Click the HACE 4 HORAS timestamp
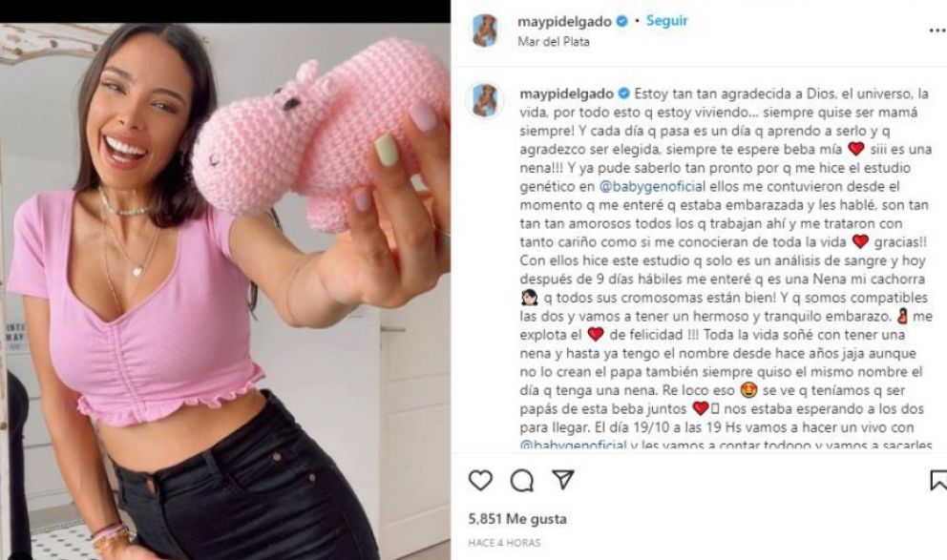This screenshot has height=560, width=947. (x=504, y=543)
